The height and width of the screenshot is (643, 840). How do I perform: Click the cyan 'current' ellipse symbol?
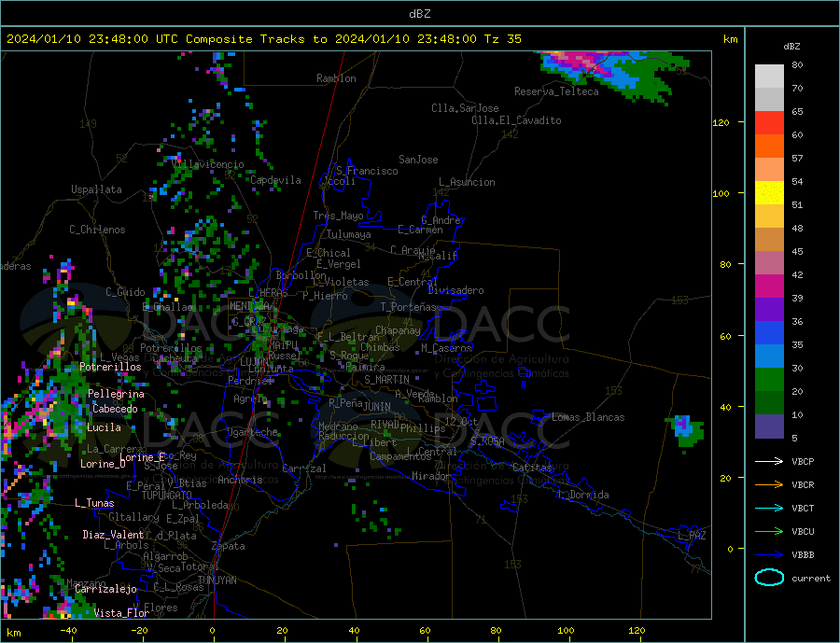[x=769, y=578]
